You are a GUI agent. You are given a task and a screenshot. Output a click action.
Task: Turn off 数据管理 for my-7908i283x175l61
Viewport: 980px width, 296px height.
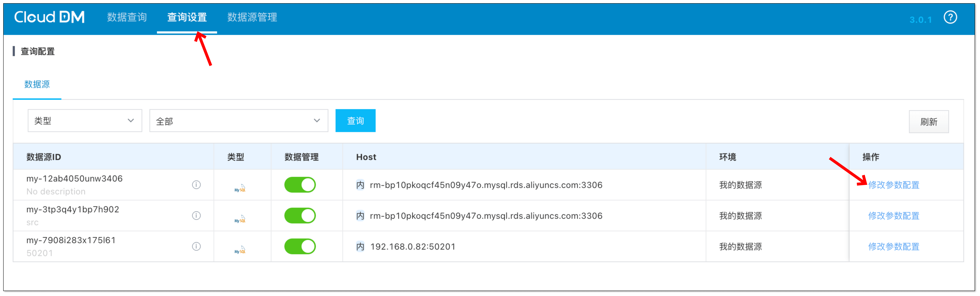click(x=300, y=246)
